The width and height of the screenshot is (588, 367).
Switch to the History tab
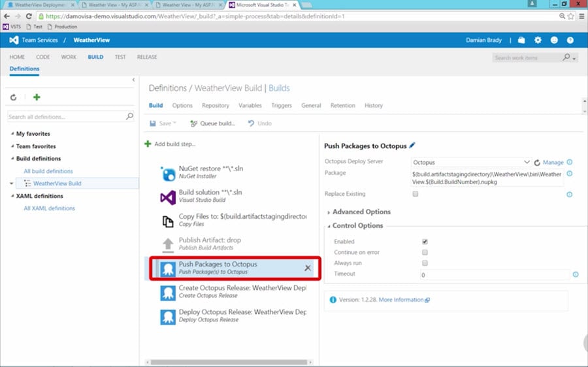pos(374,105)
